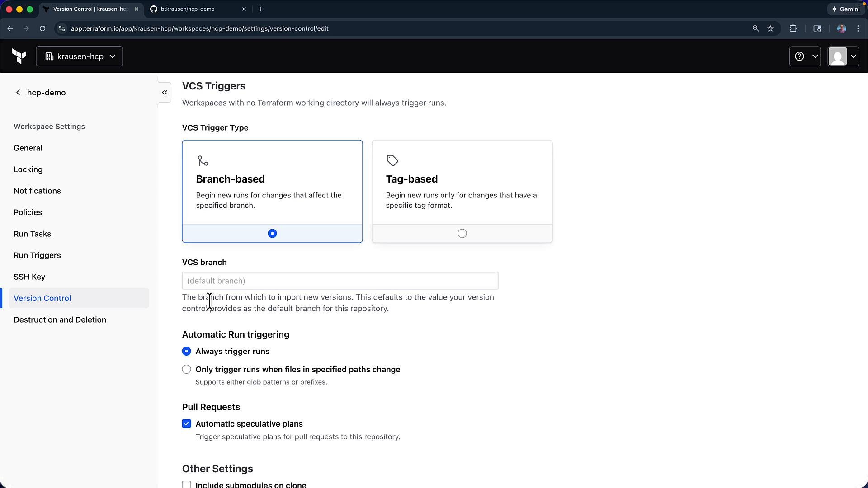This screenshot has width=868, height=488.
Task: Open Policies settings
Action: tap(28, 212)
